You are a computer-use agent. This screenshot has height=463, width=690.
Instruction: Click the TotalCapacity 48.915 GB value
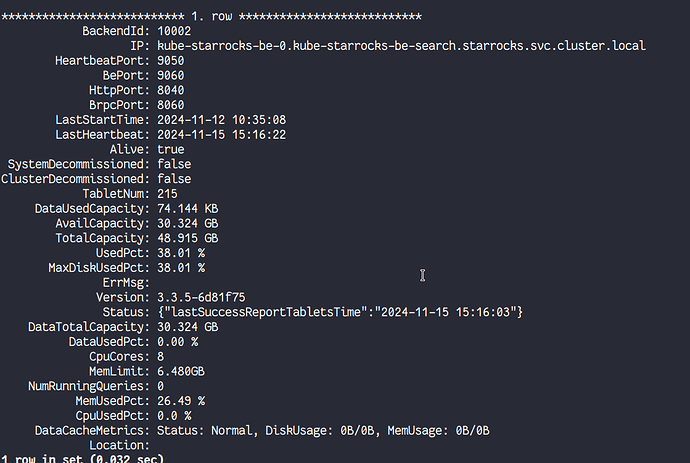(x=187, y=238)
